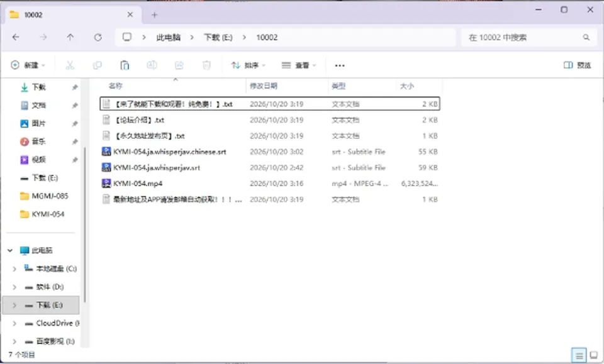Close the 10002 tab

point(130,14)
